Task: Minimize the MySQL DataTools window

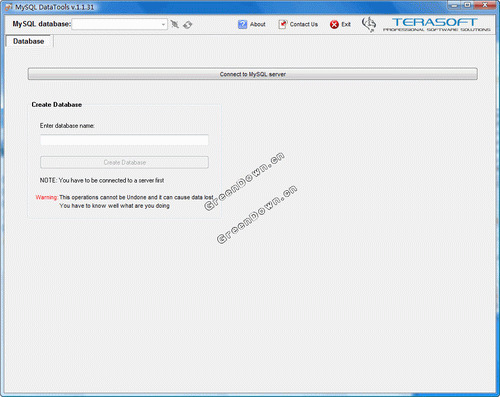Action: pos(454,5)
